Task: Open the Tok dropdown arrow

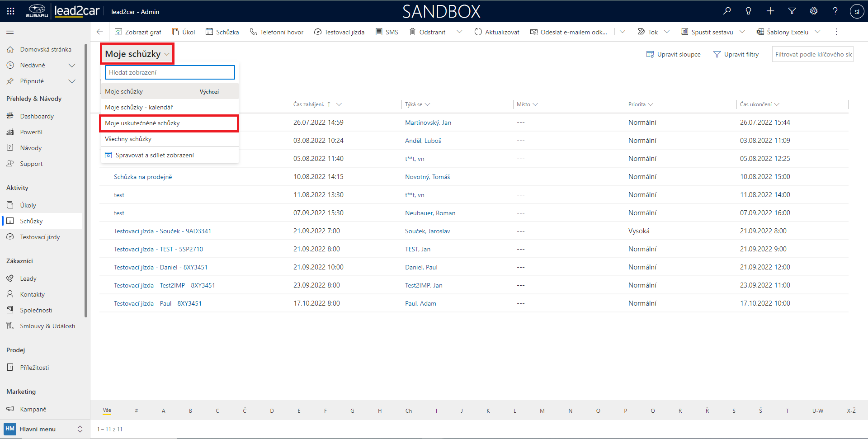Action: click(666, 32)
